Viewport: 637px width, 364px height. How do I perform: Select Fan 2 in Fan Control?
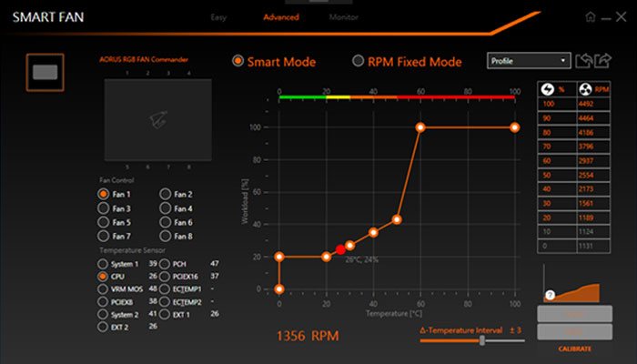(x=165, y=194)
